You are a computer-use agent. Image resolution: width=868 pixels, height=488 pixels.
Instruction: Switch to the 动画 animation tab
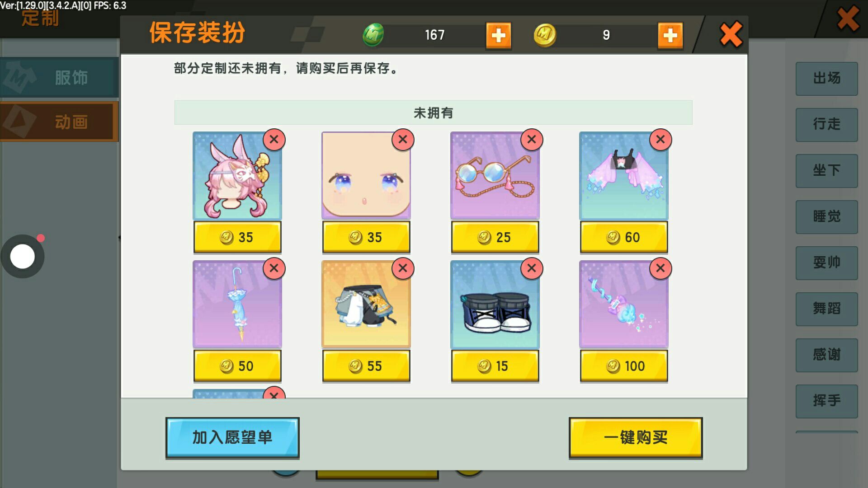tap(59, 122)
